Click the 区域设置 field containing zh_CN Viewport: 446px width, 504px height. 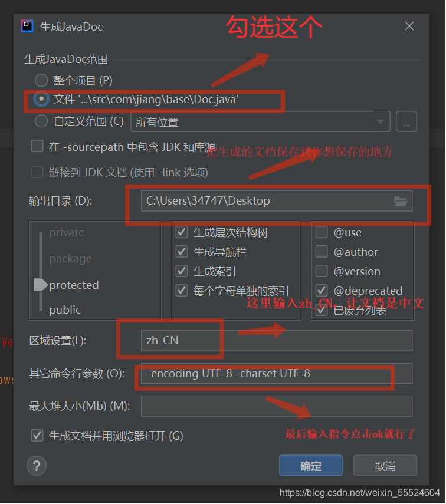(277, 341)
